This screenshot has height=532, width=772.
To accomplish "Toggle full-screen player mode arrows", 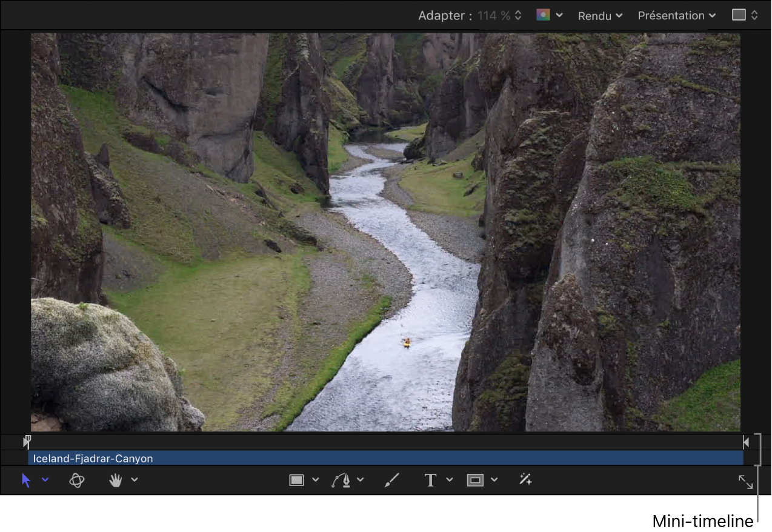I will (745, 482).
